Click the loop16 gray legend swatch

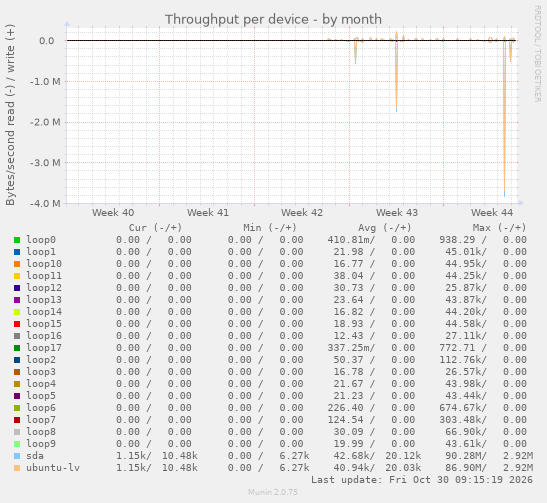tap(17, 336)
